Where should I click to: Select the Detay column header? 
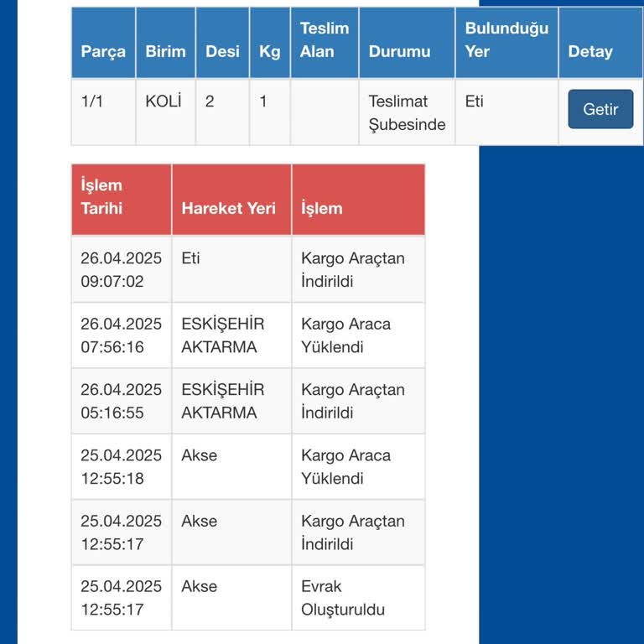click(600, 43)
